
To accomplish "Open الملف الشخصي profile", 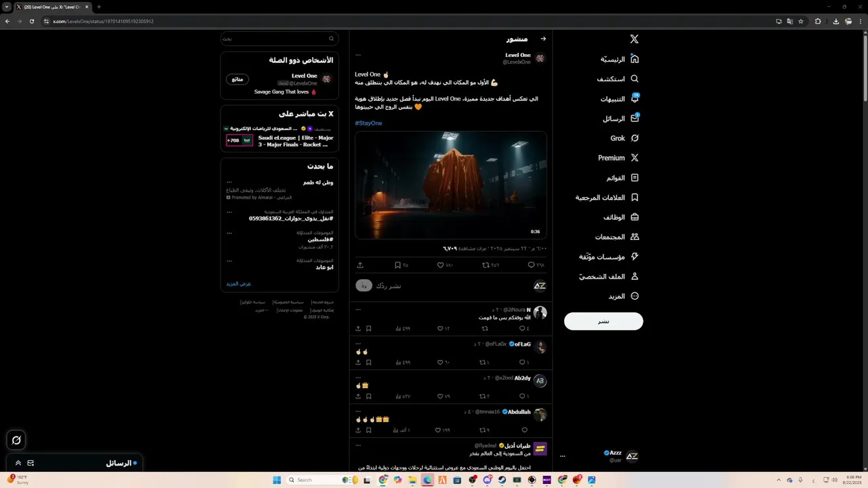I will [x=609, y=277].
